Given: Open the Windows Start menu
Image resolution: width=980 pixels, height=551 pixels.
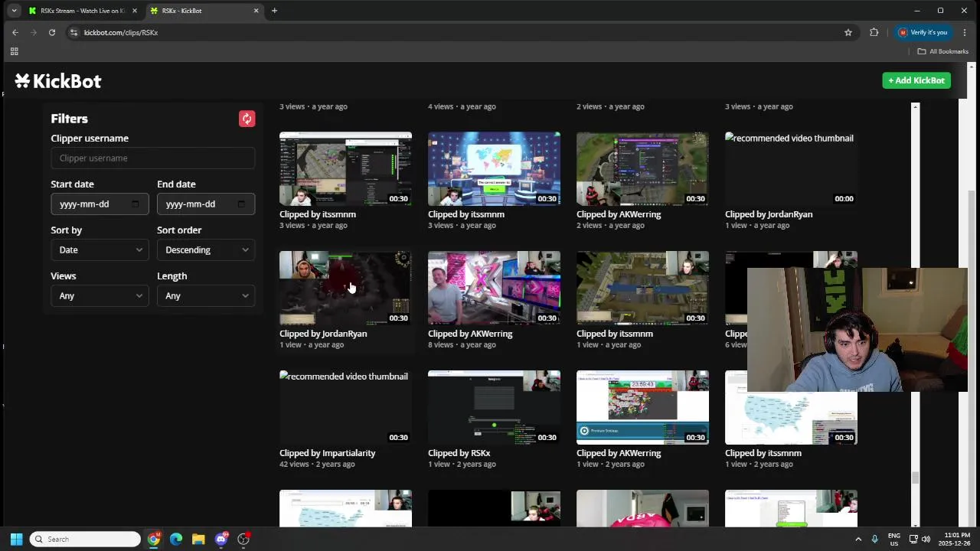Looking at the screenshot, I should [16, 540].
